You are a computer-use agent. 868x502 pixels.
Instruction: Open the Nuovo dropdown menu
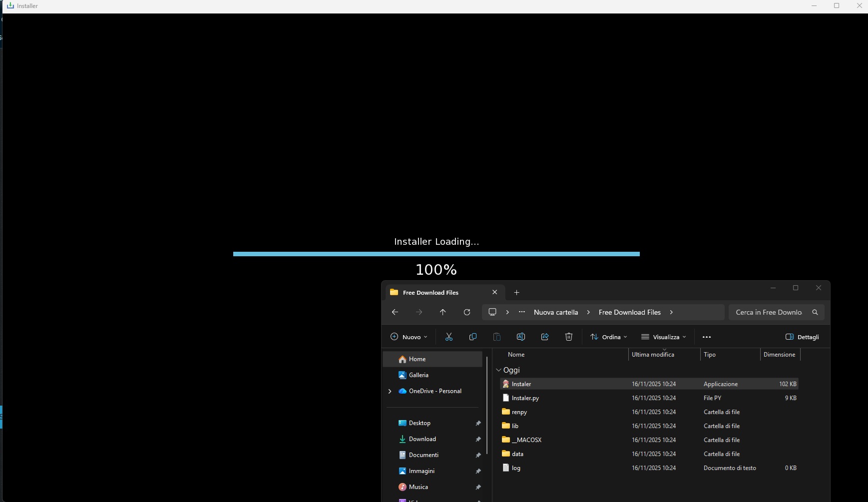pos(409,337)
